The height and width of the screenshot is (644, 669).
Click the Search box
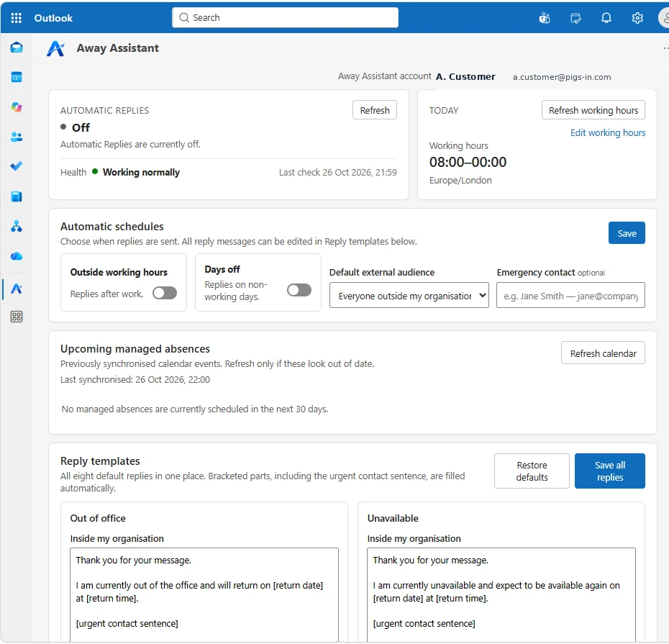[x=285, y=17]
